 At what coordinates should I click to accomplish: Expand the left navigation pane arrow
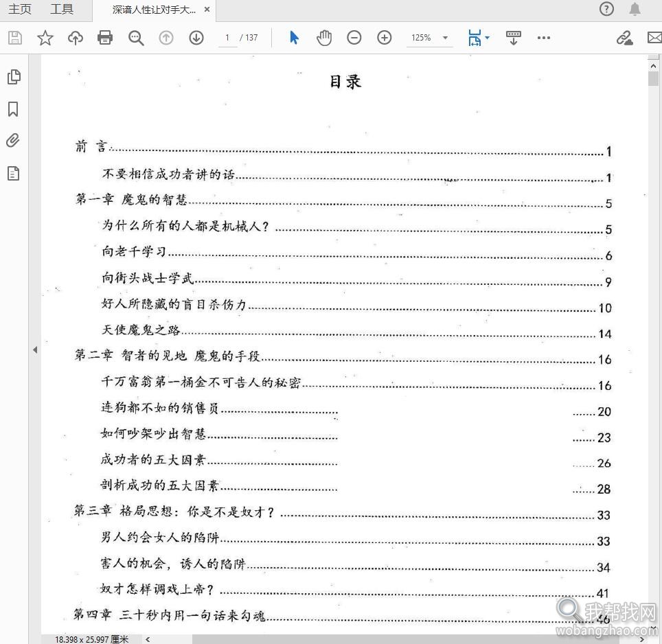coord(35,349)
